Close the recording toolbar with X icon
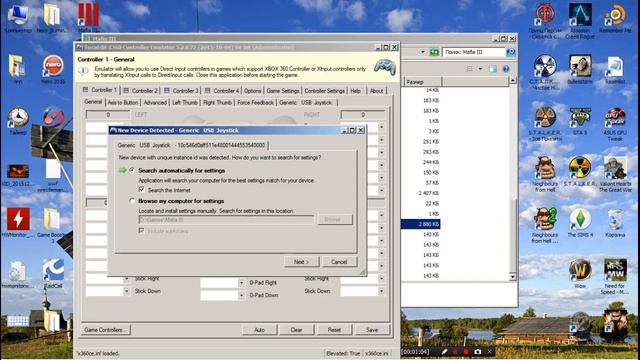The height and width of the screenshot is (360, 640). (490, 351)
